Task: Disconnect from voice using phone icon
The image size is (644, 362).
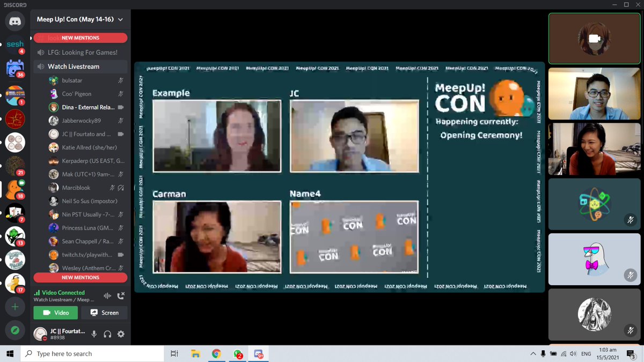Action: coord(121,295)
